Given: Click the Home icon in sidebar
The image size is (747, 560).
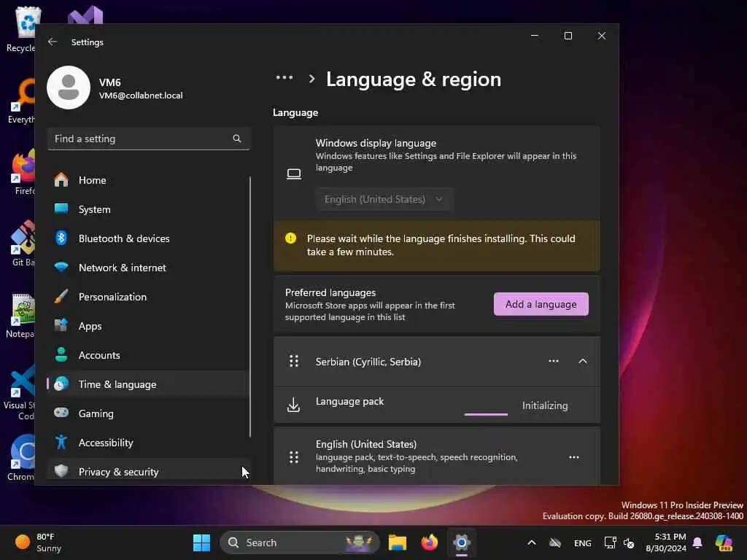Looking at the screenshot, I should [61, 180].
